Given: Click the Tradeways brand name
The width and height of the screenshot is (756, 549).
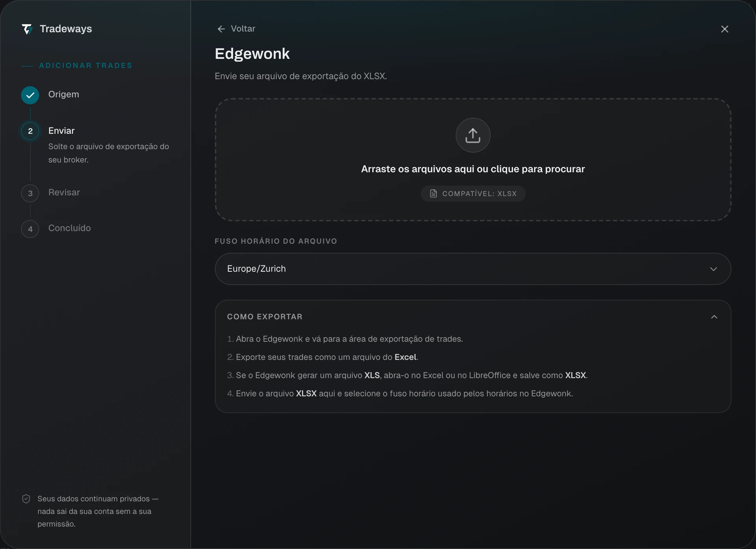Looking at the screenshot, I should click(x=66, y=29).
